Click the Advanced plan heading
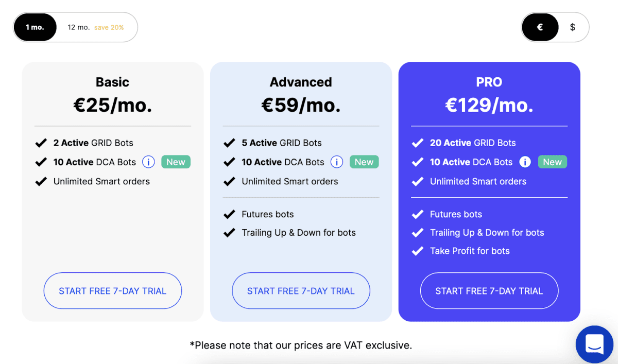618x364 pixels. coord(301,82)
